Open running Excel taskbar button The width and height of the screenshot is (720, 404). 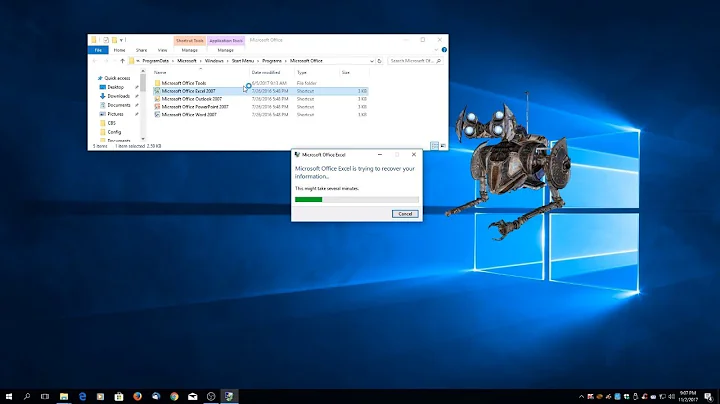[x=229, y=396]
